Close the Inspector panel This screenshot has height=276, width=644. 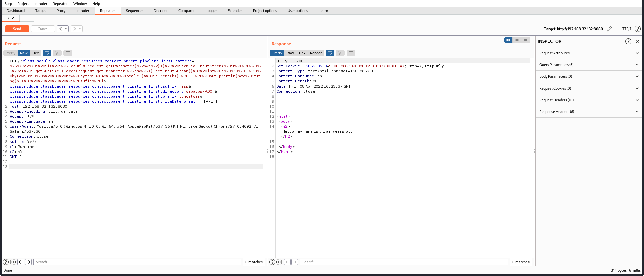638,41
